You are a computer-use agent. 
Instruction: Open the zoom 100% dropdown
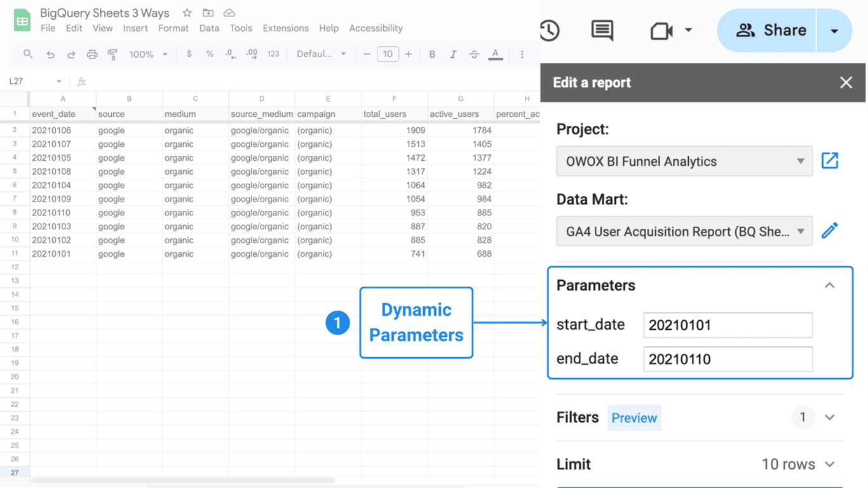(x=148, y=55)
